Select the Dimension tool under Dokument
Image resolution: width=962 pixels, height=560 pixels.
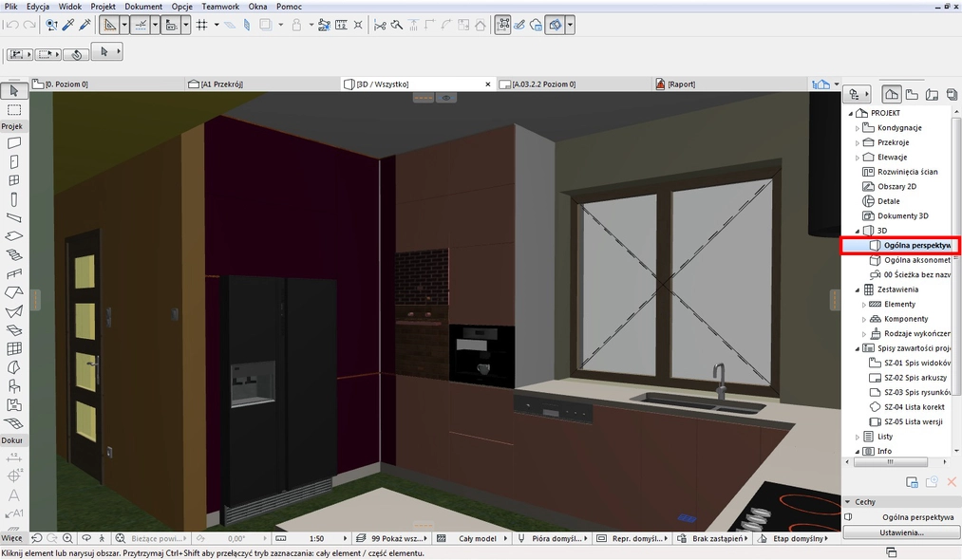coord(13,457)
